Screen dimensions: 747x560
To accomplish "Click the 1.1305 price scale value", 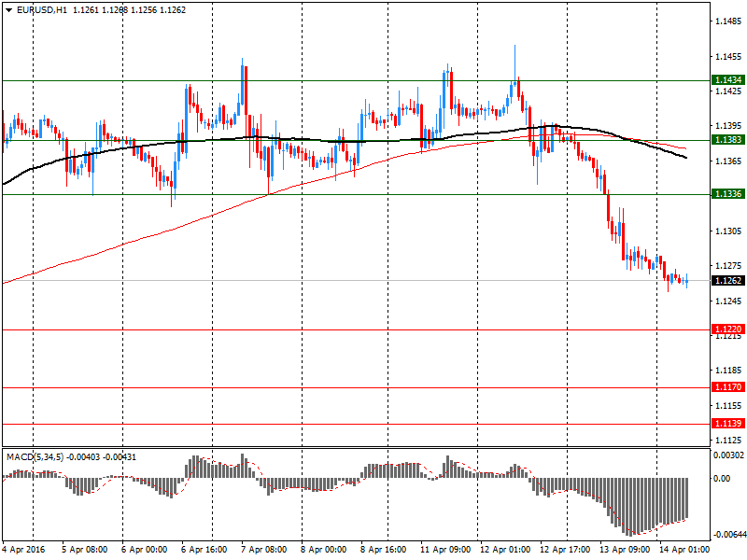I will (728, 231).
